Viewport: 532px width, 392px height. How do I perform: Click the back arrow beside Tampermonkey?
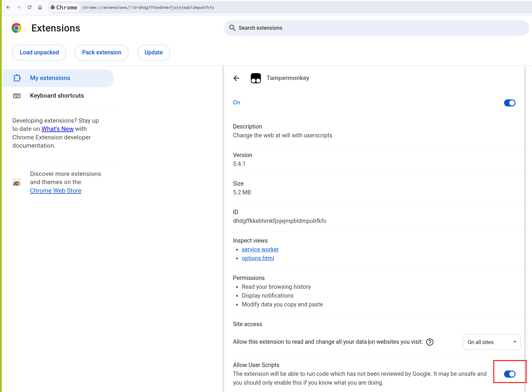click(x=236, y=78)
